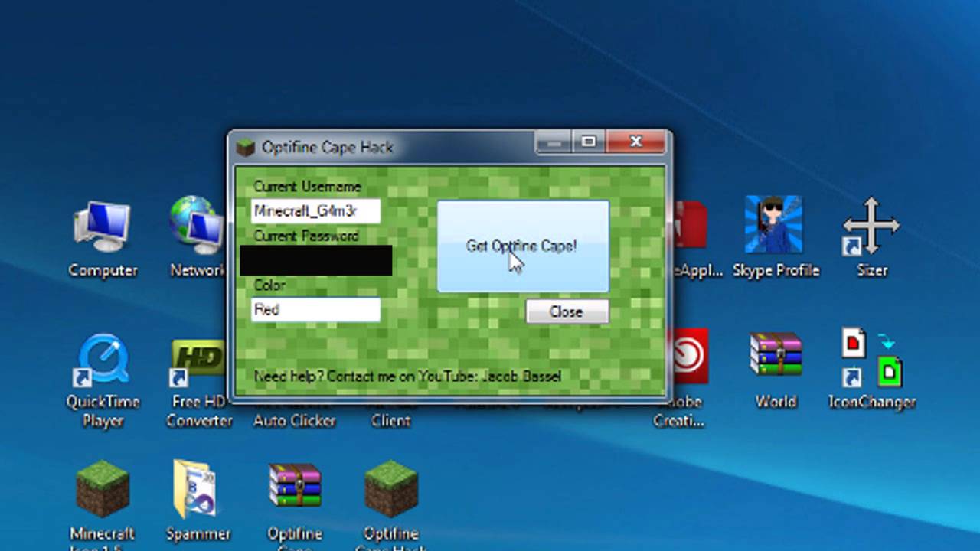Screen dimensions: 980x551
Task: Click the Current Password label
Action: (306, 236)
